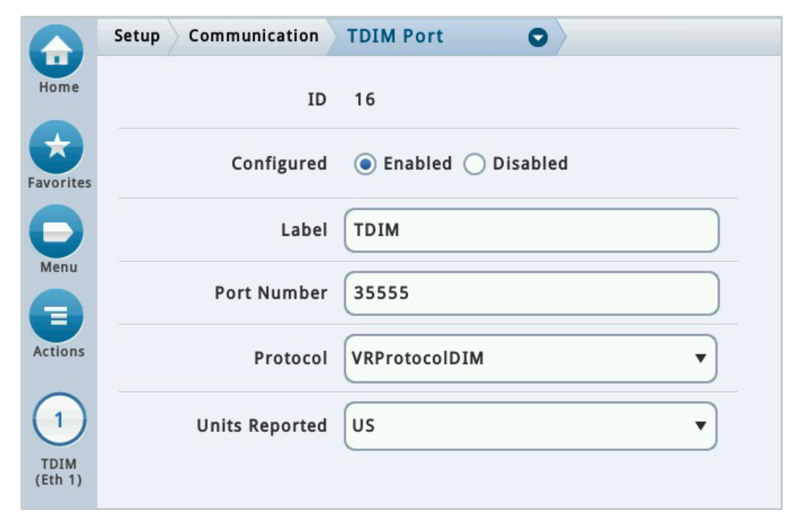
Task: Select the TDIM (Eth 1) port indicator
Action: click(x=59, y=420)
